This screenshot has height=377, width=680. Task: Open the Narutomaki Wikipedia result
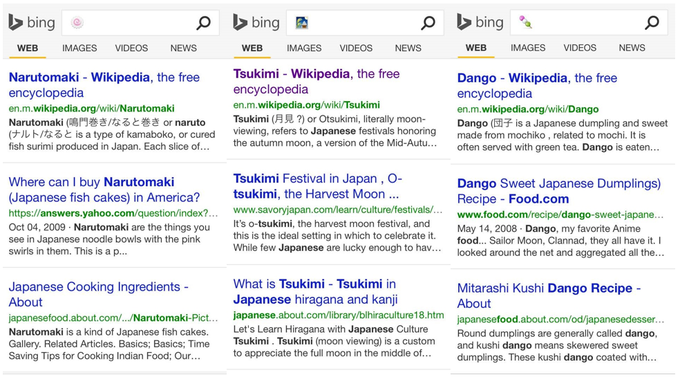[x=104, y=85]
